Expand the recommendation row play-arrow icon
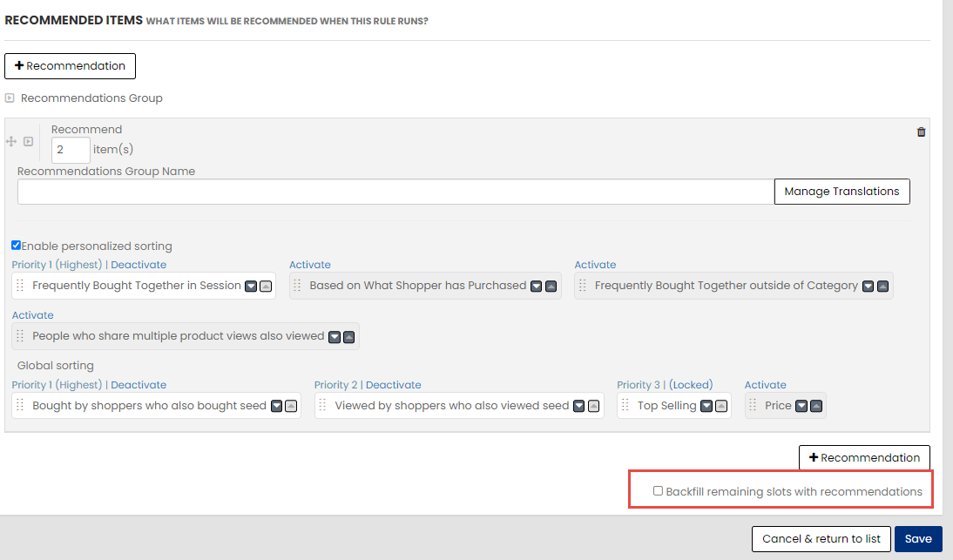The image size is (953, 560). [28, 141]
